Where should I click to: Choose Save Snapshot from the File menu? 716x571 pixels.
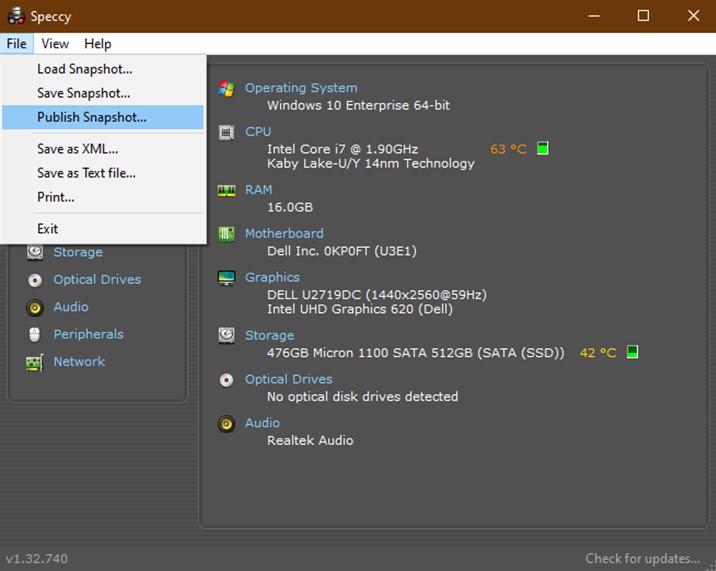[x=103, y=93]
